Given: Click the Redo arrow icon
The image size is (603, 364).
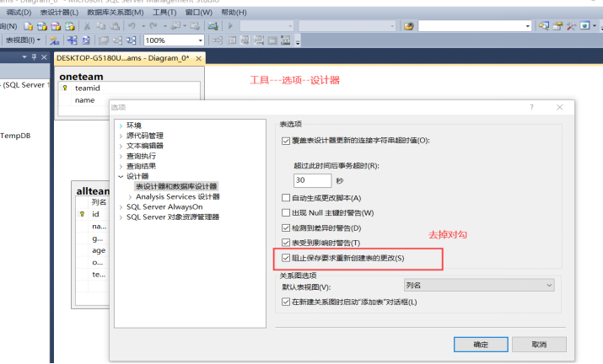Looking at the screenshot, I should click(x=153, y=26).
